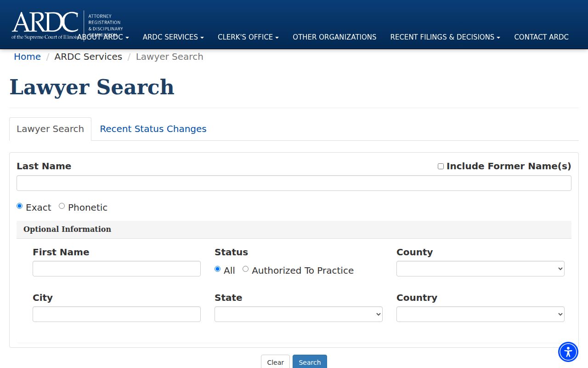Screen dimensions: 588x368
Task: Expand the About ARDC menu
Action: (x=103, y=37)
